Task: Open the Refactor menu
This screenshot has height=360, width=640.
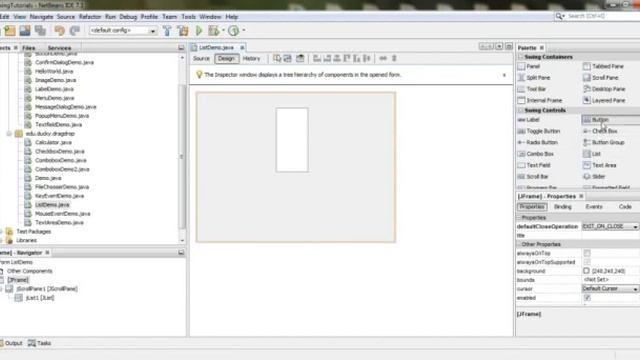Action: point(90,17)
